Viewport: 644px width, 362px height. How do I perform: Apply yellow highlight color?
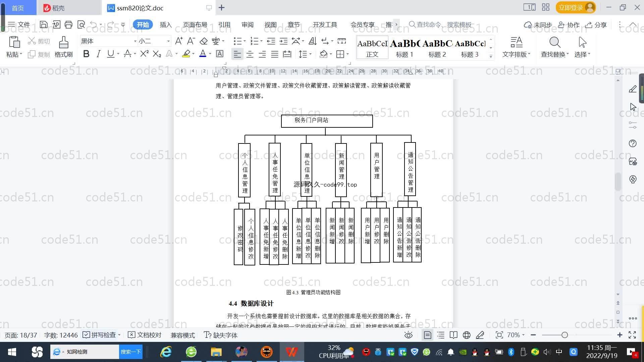186,54
